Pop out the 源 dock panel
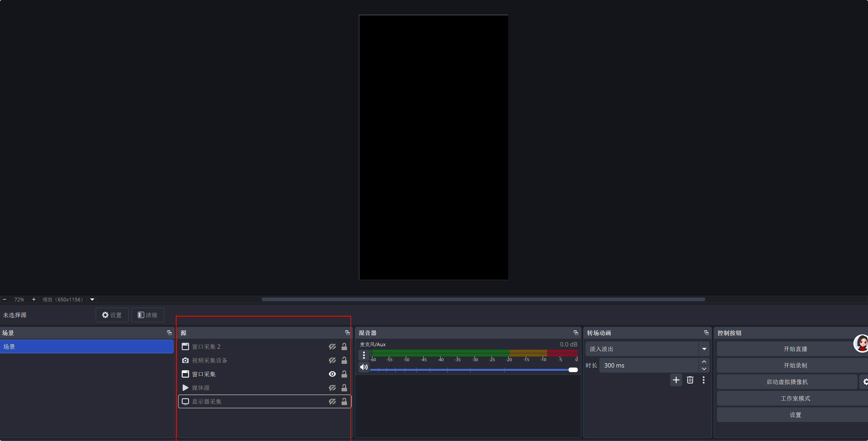Image resolution: width=868 pixels, height=441 pixels. pos(347,333)
